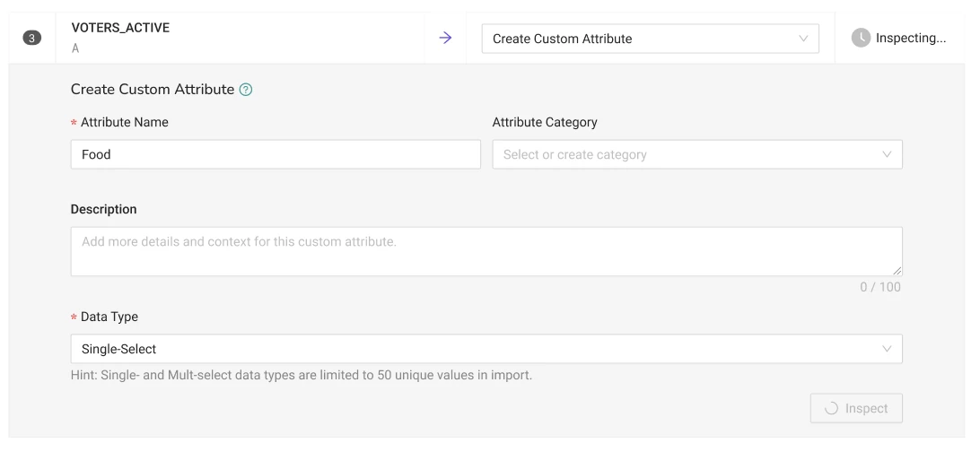Screen dimensions: 980x452
Task: Click the sample value A under VOTERS_ACTIVE
Action: (75, 48)
